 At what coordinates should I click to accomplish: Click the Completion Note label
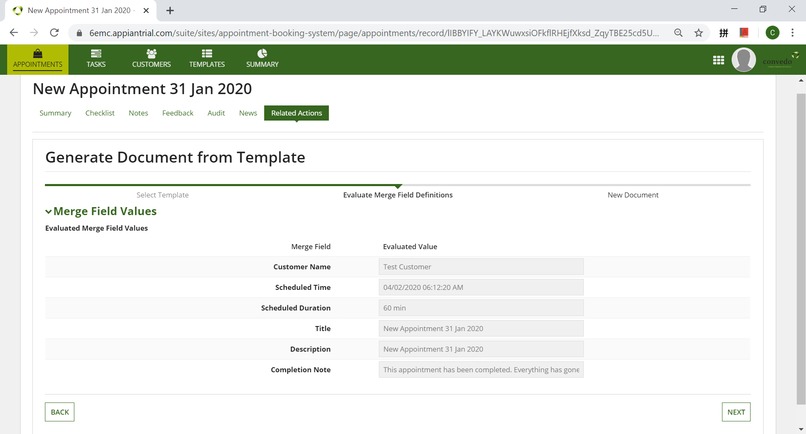[x=301, y=370]
